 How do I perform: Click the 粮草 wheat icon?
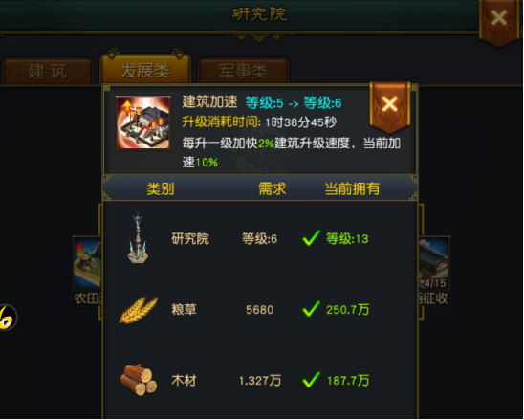coord(138,310)
